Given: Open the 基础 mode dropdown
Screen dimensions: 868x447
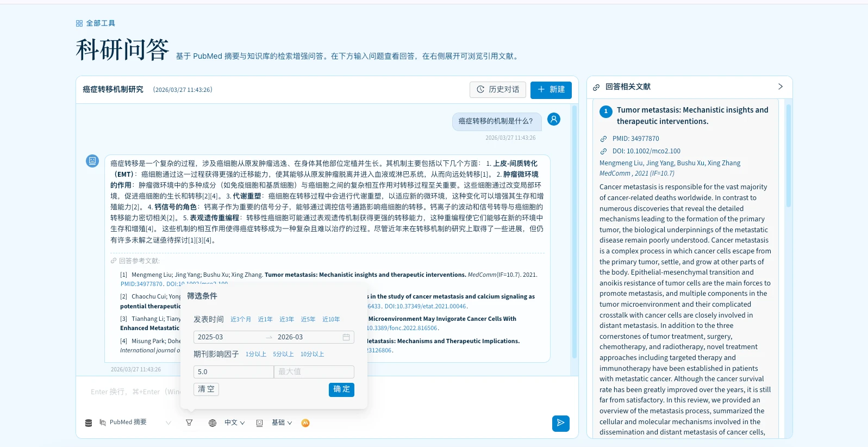Looking at the screenshot, I should 282,423.
